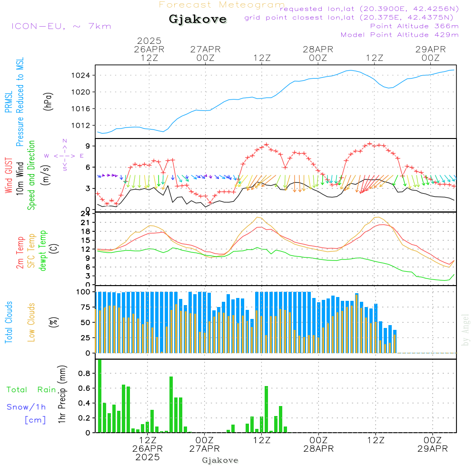Screen dimensions: 476x476
Task: Click the blue Snow/1h legend label
Action: tap(26, 407)
